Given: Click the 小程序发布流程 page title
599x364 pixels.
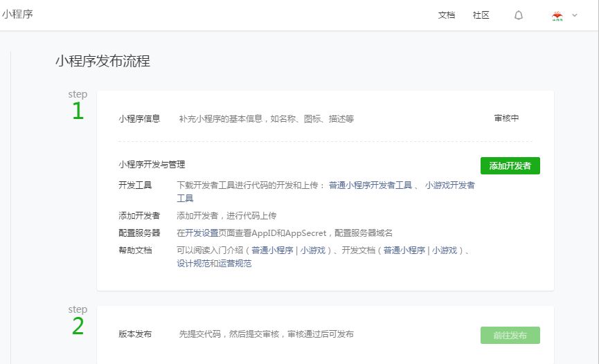Looking at the screenshot, I should (102, 61).
